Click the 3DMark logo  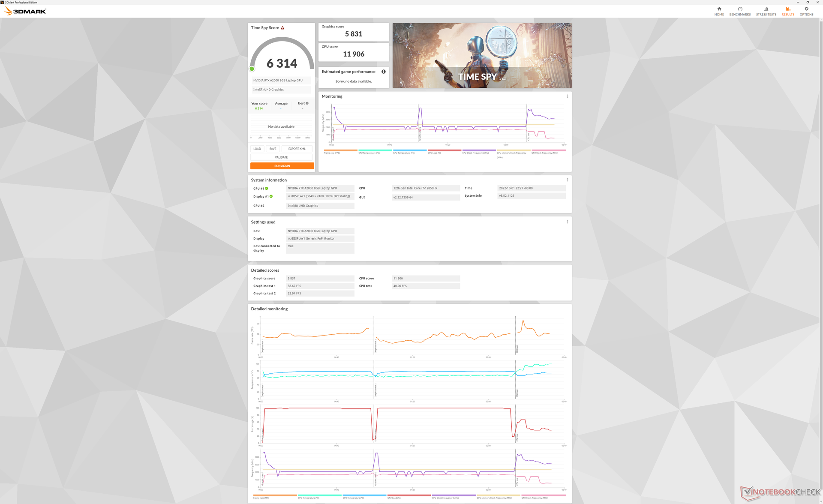point(26,11)
